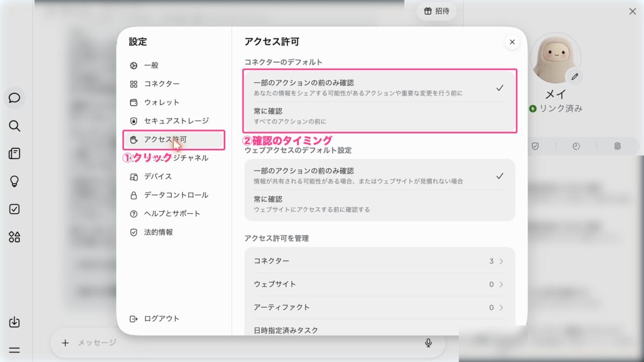Expand the コネクター permissions row chevron
The image size is (644, 362).
[501, 261]
